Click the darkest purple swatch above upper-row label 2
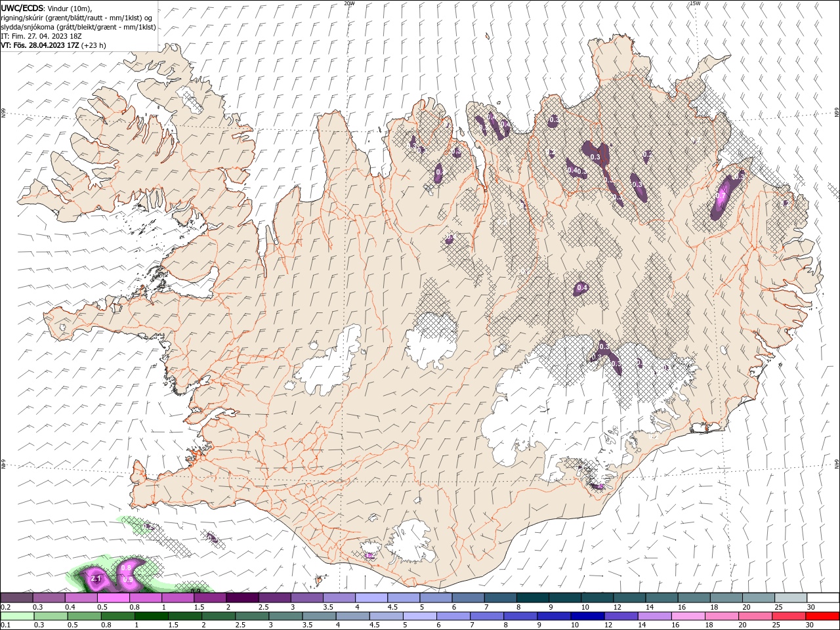The width and height of the screenshot is (840, 630). 242,598
